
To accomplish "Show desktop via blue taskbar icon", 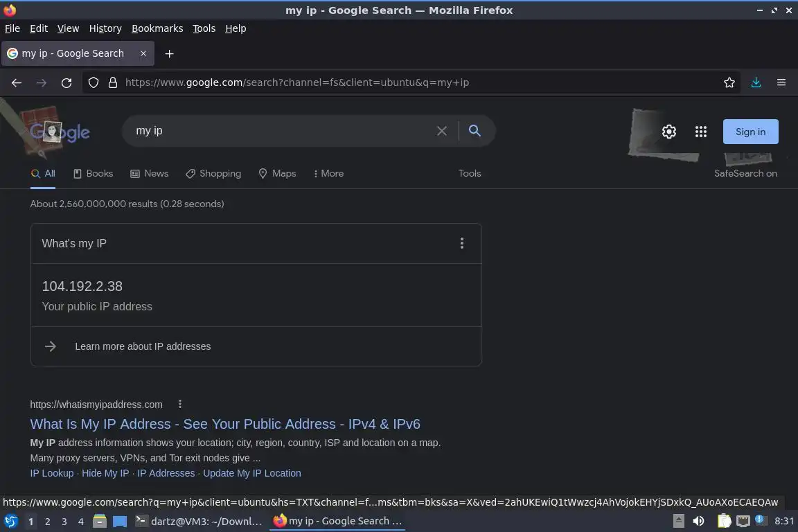I will click(120, 522).
